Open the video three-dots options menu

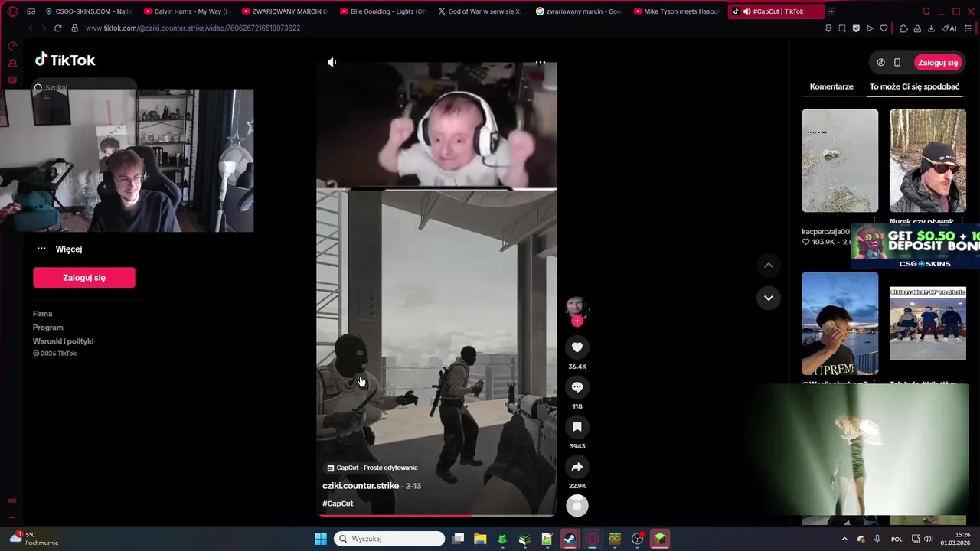coord(540,62)
